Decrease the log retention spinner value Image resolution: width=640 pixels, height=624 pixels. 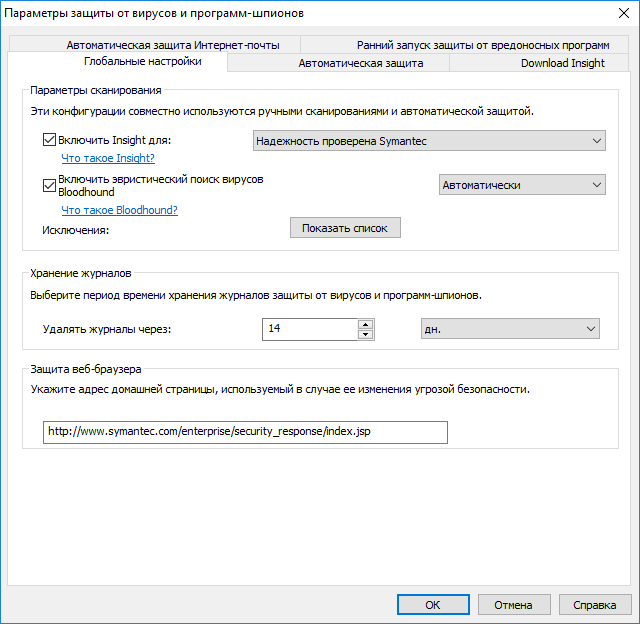coord(365,334)
